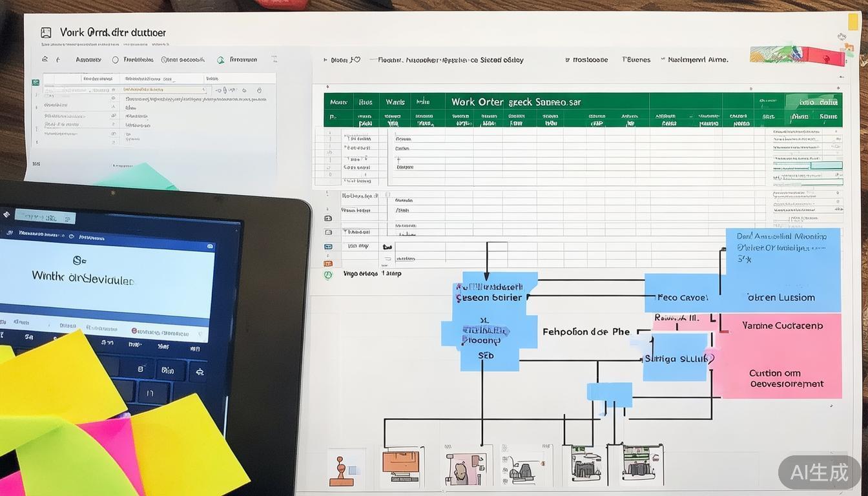This screenshot has height=496, width=868.
Task: Click the orange icon in spreadsheet left margin
Action: pos(328,263)
